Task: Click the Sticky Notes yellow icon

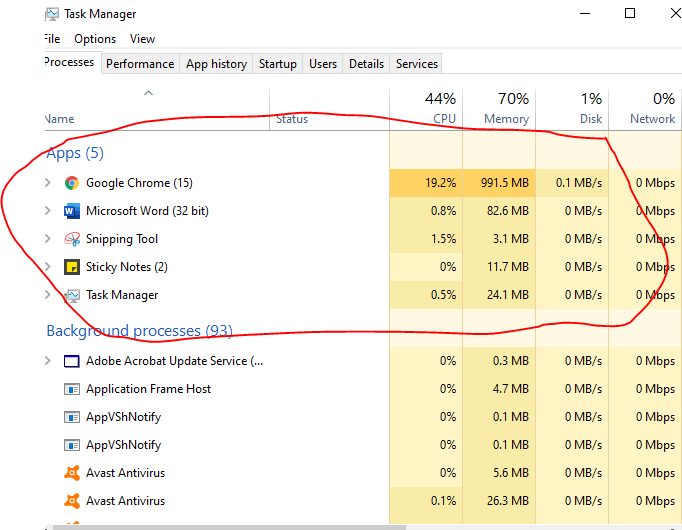Action: pyautogui.click(x=72, y=267)
